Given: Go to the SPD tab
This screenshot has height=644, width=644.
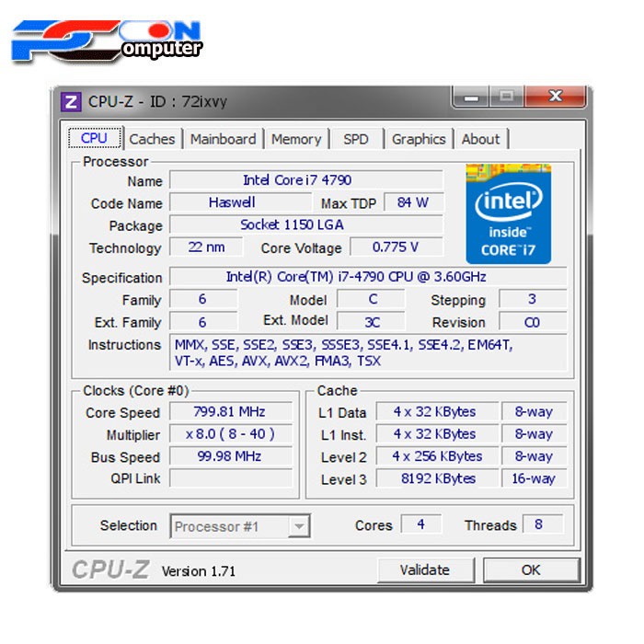Looking at the screenshot, I should (356, 139).
